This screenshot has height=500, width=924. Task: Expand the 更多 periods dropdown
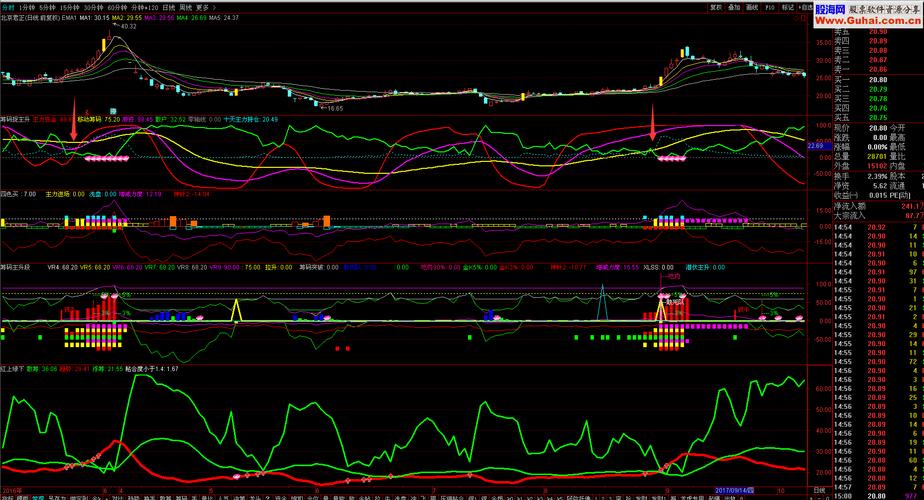[x=205, y=8]
